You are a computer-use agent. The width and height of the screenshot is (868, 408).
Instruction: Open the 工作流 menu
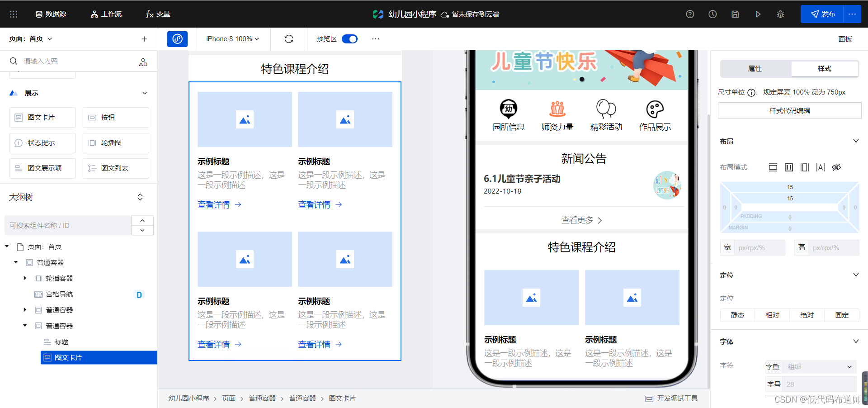click(106, 14)
